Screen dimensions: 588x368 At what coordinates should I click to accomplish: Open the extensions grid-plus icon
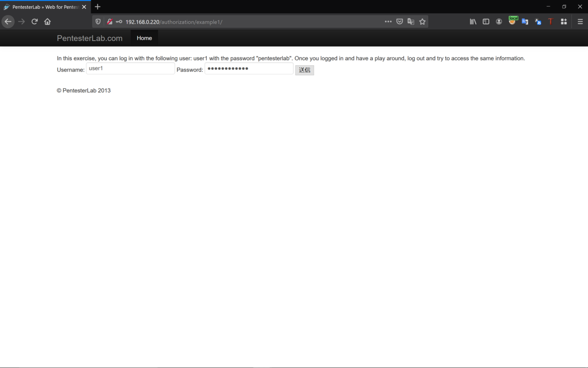tap(563, 22)
